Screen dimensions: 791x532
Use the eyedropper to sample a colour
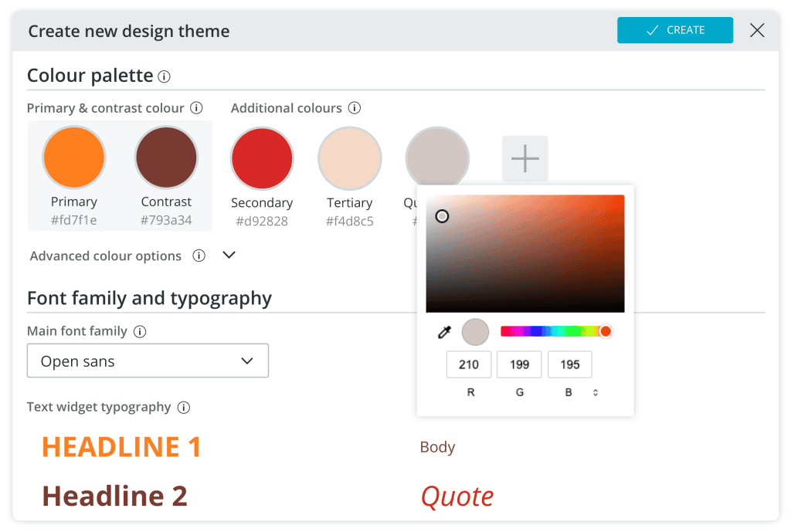(x=443, y=331)
